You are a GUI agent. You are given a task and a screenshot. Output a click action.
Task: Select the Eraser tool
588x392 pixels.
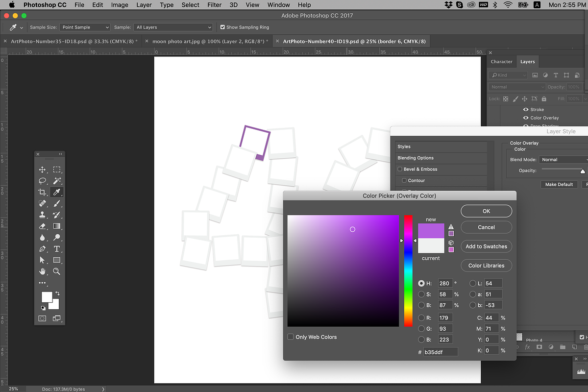click(x=43, y=226)
